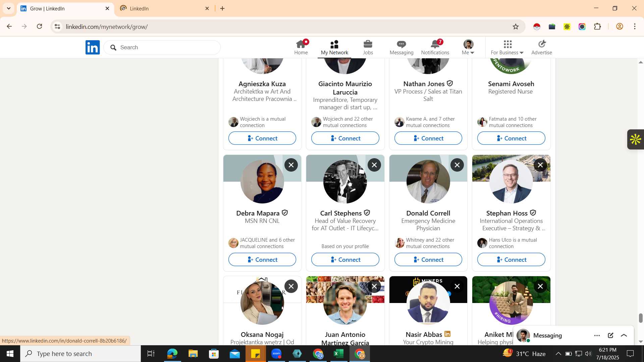Open the Me profile dropdown
The width and height of the screenshot is (644, 362).
coord(468,47)
